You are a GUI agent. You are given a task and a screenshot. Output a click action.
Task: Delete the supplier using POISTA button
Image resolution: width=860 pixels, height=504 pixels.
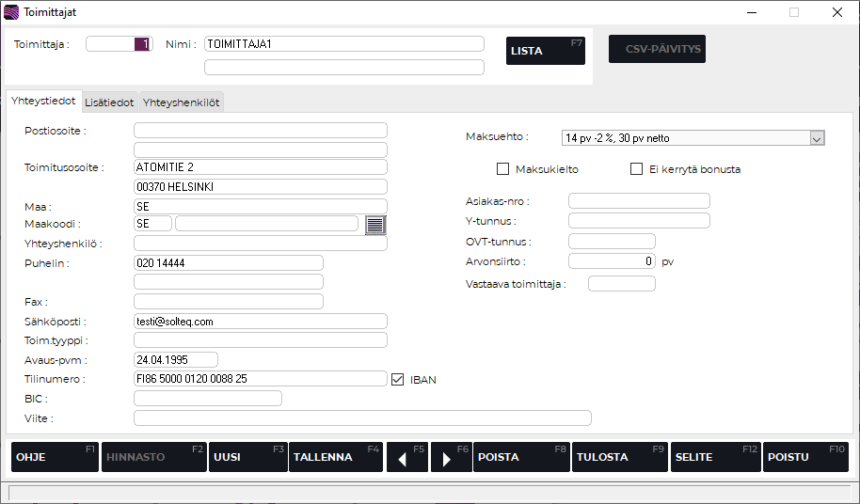pos(521,457)
